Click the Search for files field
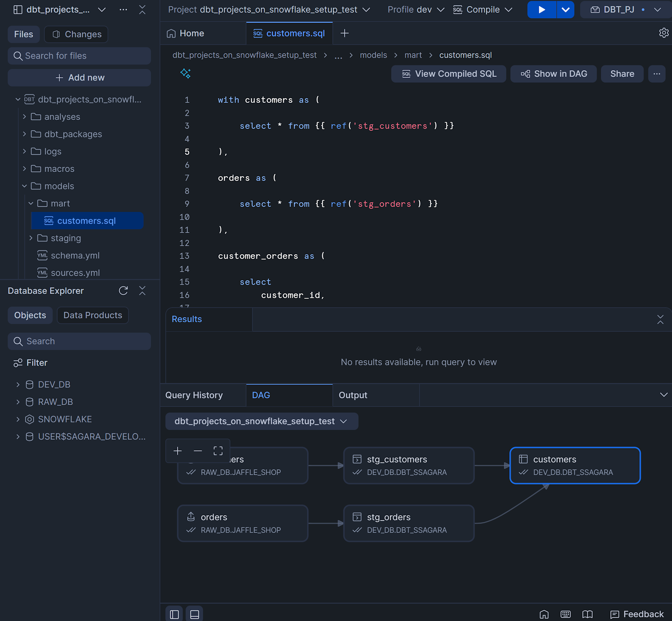The height and width of the screenshot is (621, 672). (79, 56)
